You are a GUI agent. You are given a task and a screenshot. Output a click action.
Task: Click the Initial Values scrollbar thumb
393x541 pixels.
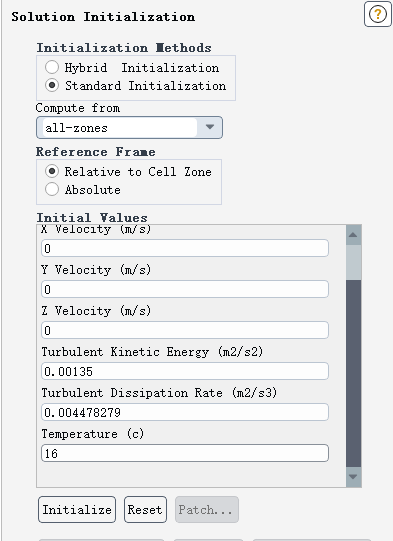(353, 263)
